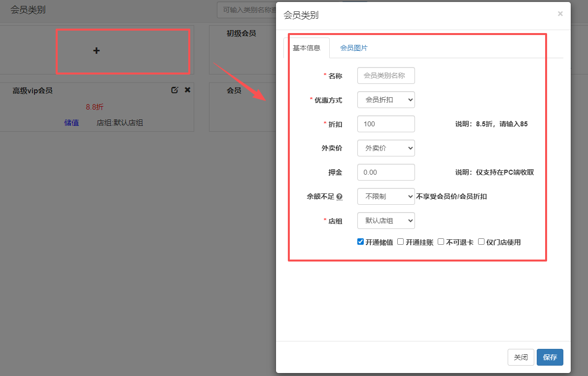Open the 余额不足 不限制 dropdown
The width and height of the screenshot is (588, 376).
pos(386,196)
